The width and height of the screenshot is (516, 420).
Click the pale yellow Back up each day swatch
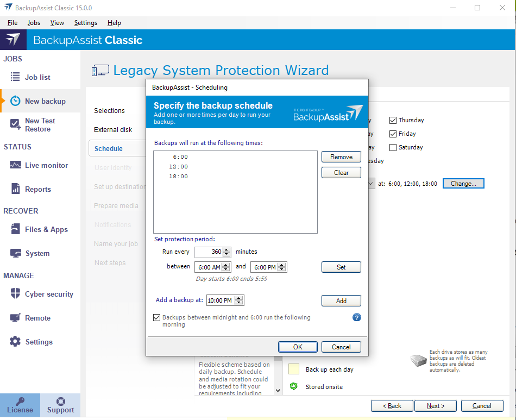(x=294, y=369)
